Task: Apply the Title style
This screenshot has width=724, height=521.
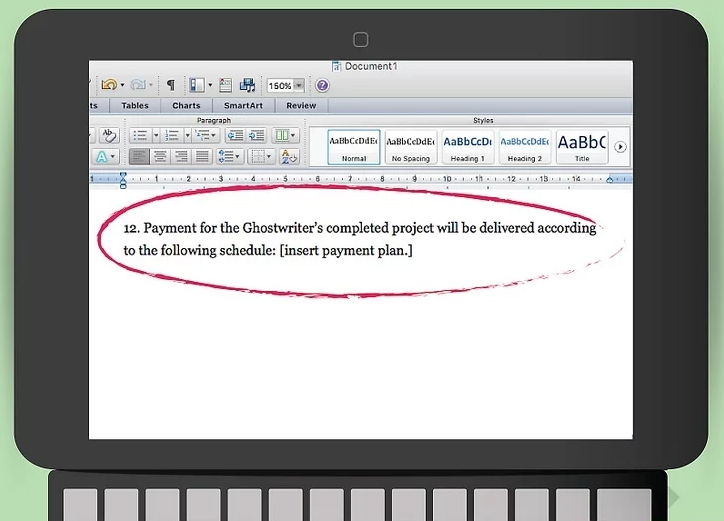Action: 582,147
